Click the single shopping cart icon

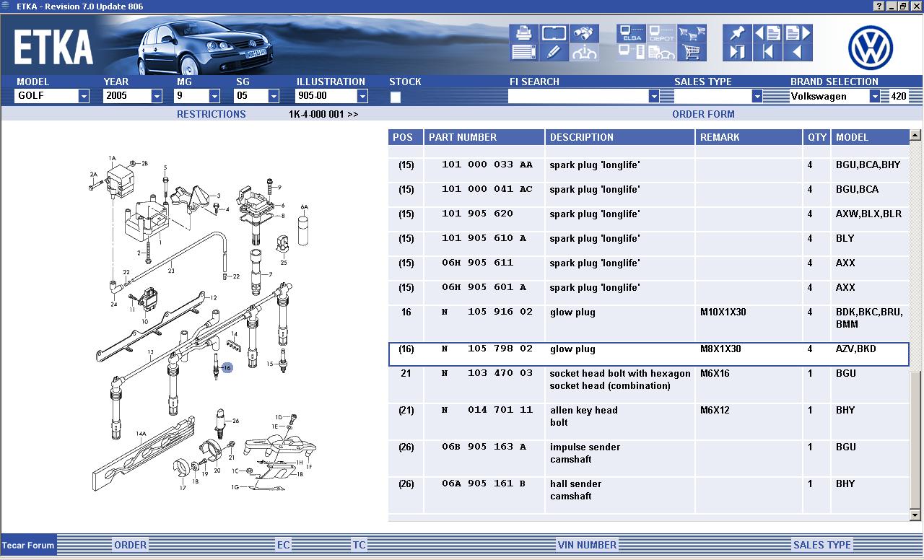click(x=692, y=52)
